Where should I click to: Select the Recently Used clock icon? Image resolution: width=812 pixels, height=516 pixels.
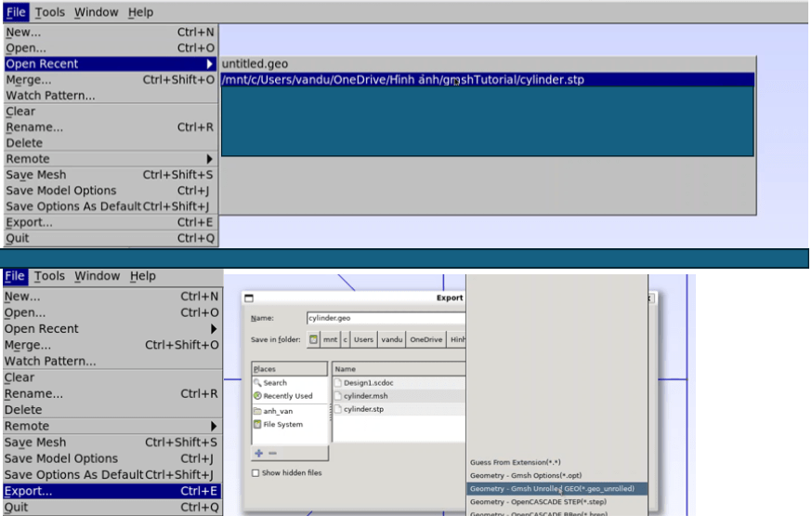point(257,396)
